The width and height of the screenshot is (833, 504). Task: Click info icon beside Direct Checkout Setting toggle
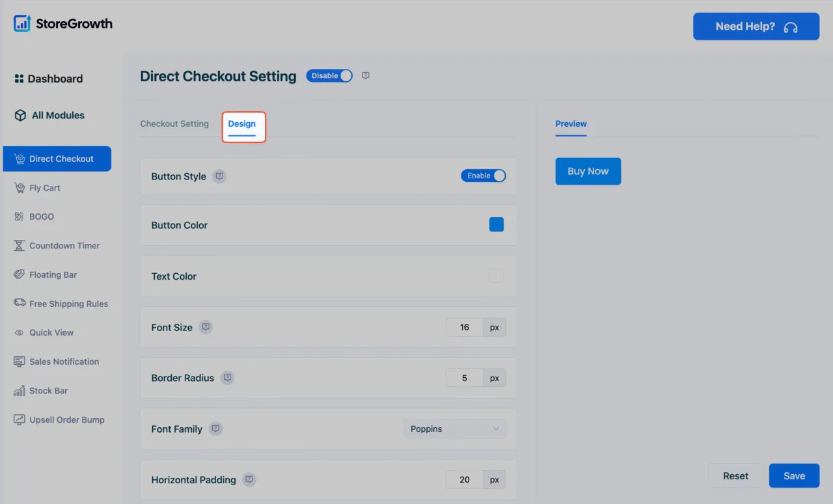pyautogui.click(x=366, y=76)
